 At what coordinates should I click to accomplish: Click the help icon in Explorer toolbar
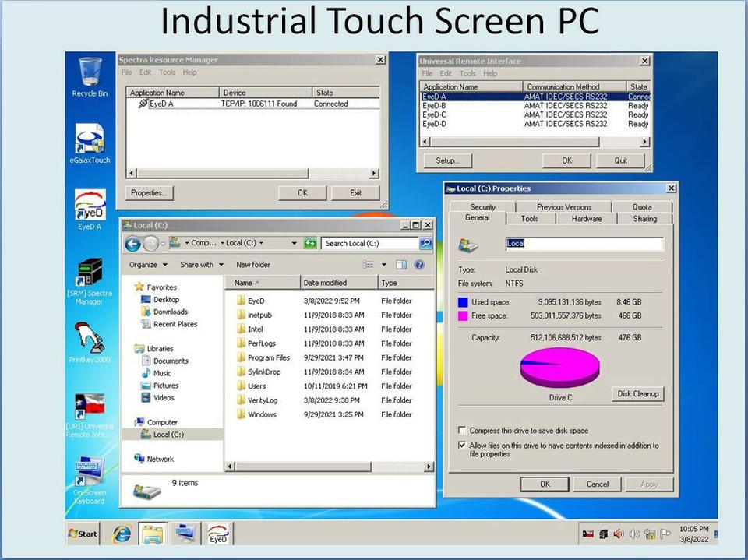tap(419, 265)
